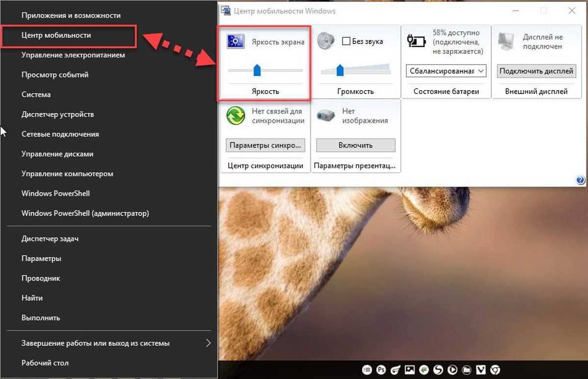Click the brightness slider thumb

tap(257, 71)
